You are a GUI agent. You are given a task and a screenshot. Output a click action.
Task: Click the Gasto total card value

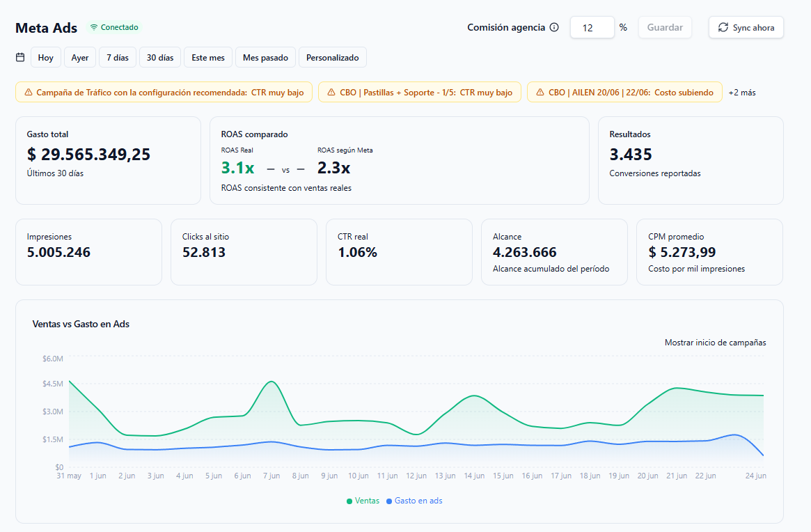88,154
